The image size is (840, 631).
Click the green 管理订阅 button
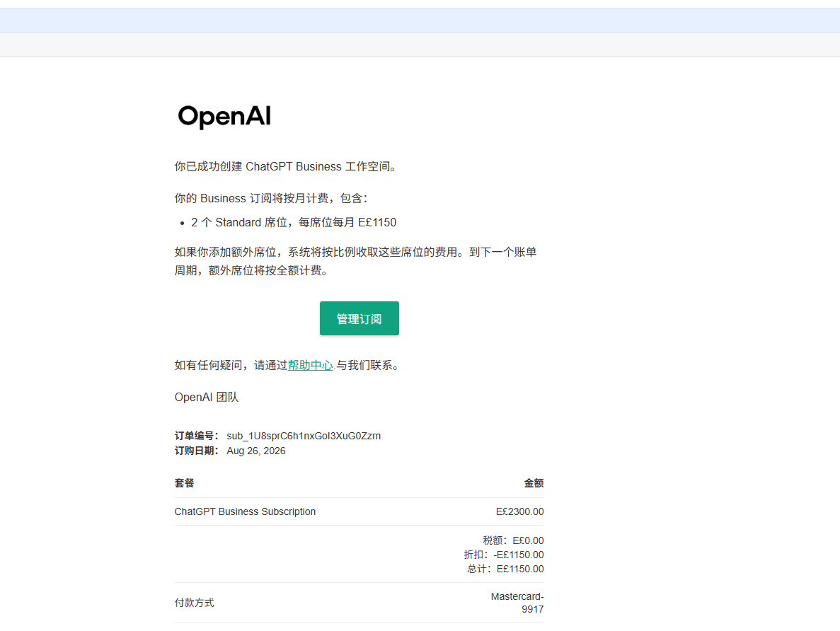pos(359,318)
